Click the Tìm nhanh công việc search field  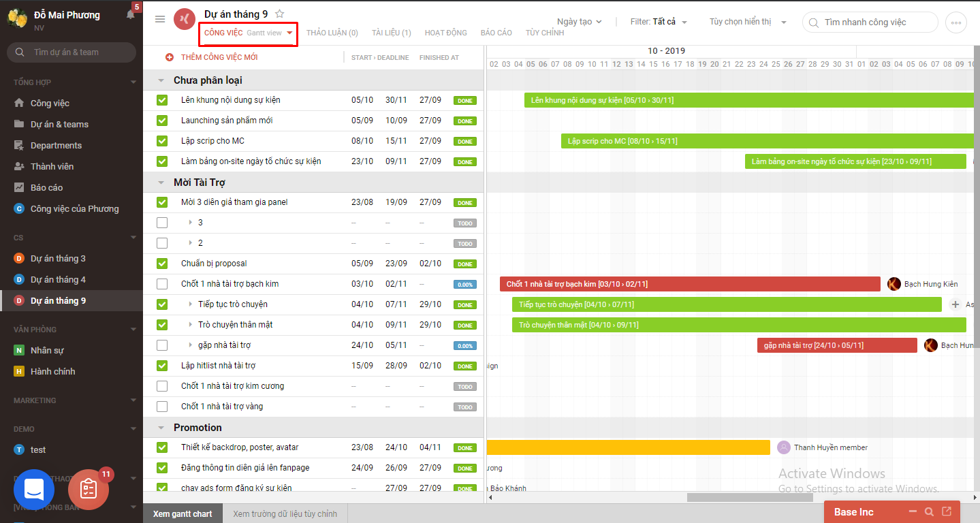tap(870, 22)
